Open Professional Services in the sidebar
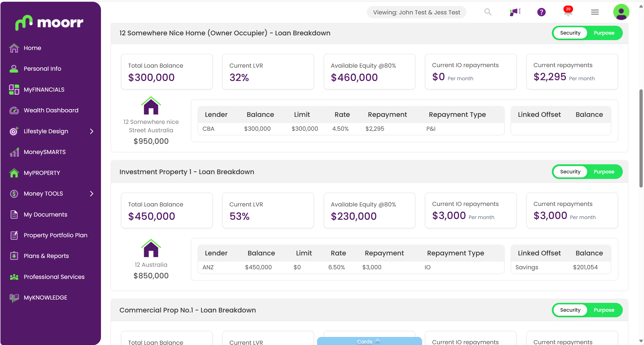Image resolution: width=644 pixels, height=345 pixels. click(x=54, y=277)
